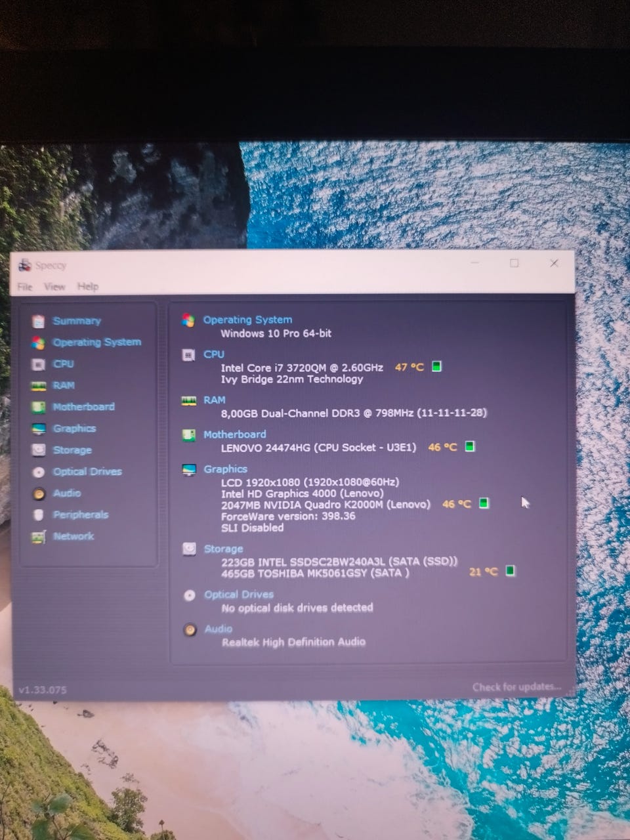Open Optical Drives in the sidebar
The height and width of the screenshot is (840, 630).
(87, 472)
